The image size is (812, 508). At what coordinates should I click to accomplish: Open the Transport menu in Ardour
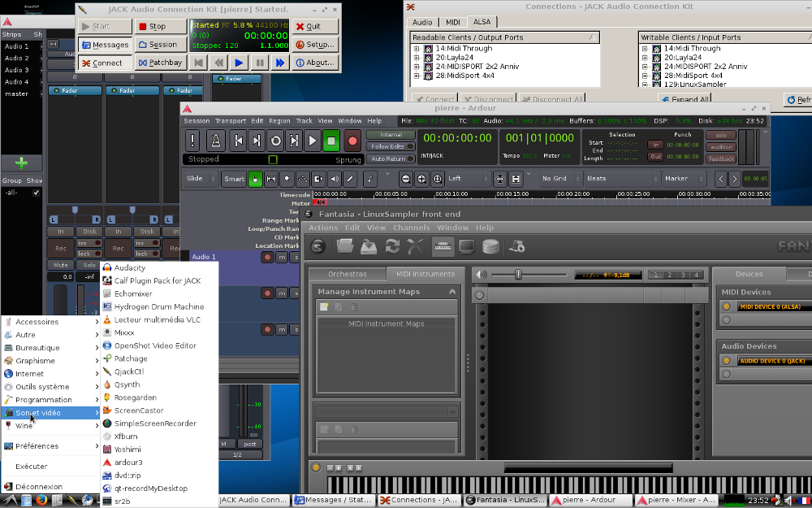click(231, 121)
